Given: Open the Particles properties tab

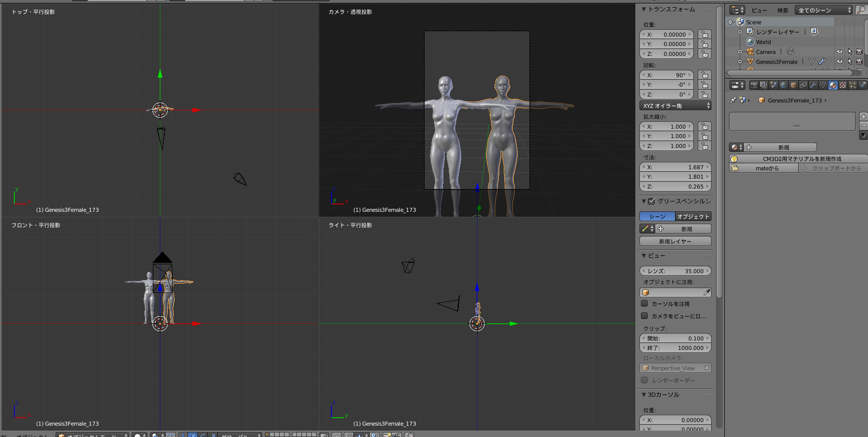Looking at the screenshot, I should click(853, 85).
